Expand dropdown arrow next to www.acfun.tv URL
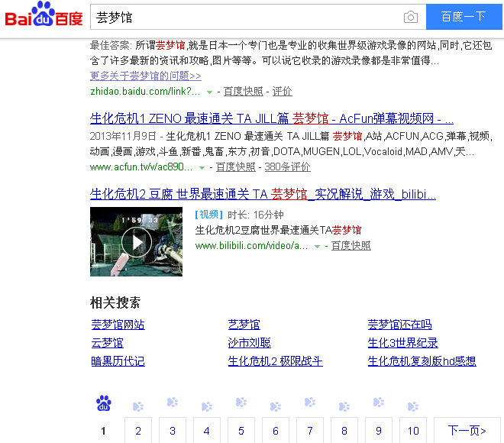The image size is (504, 443). pos(202,168)
